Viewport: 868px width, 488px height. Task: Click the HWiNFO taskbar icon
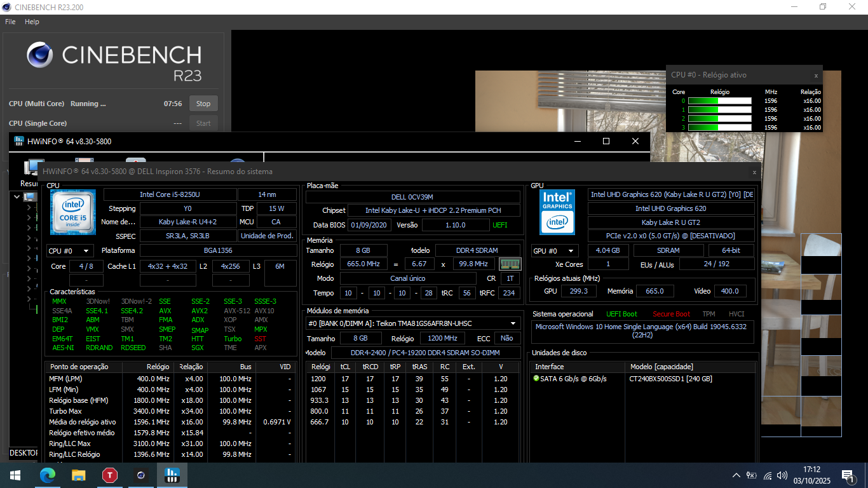click(172, 475)
